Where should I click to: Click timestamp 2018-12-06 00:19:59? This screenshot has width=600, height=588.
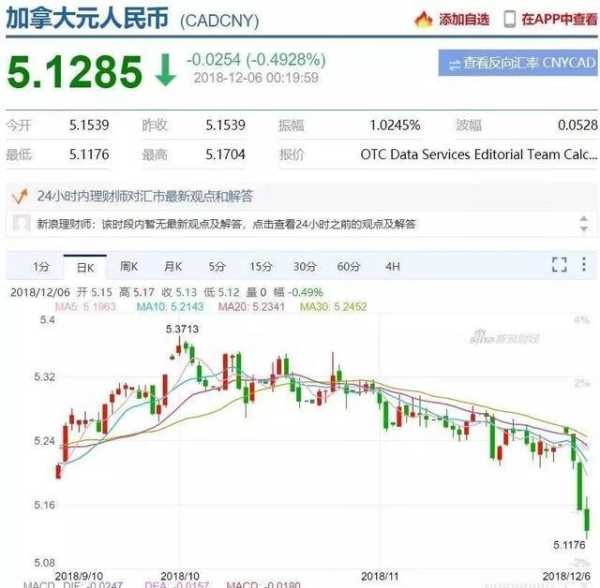point(256,78)
